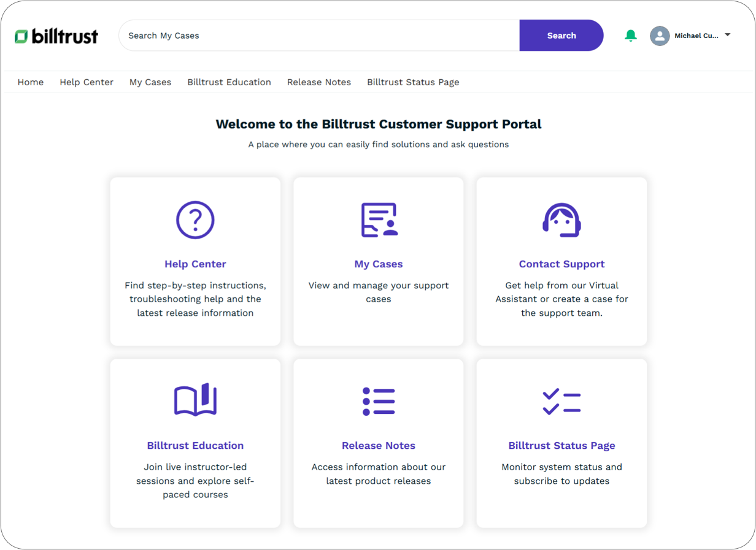Click the Michael Cu... username text
756x550 pixels.
tap(696, 36)
